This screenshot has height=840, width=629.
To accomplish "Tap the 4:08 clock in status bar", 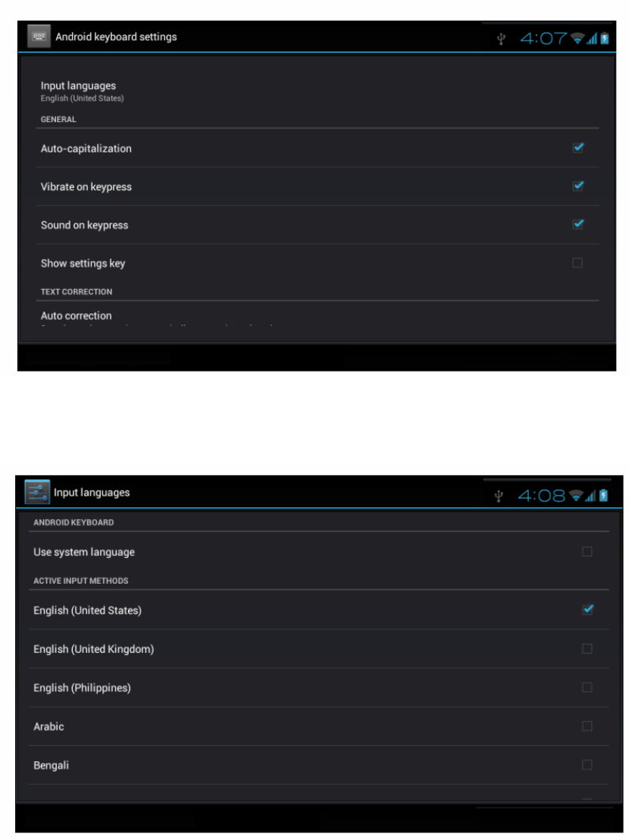I will [541, 496].
